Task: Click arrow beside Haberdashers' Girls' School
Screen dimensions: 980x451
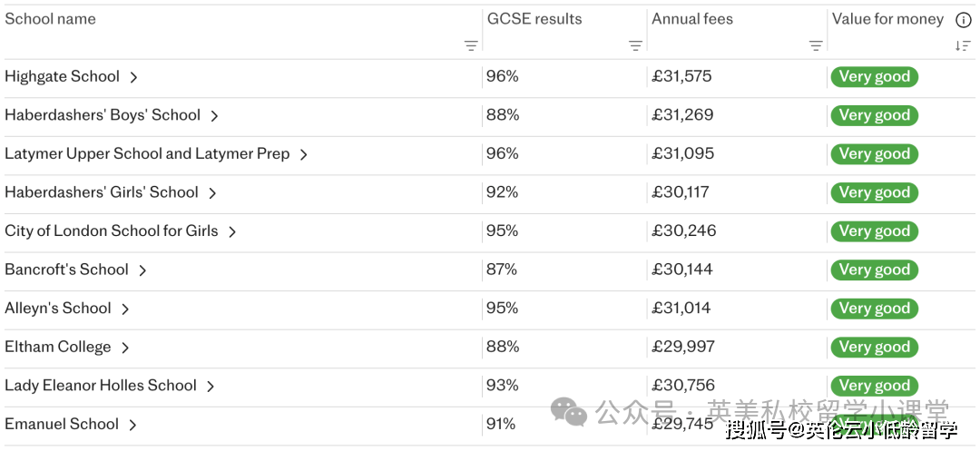Action: (212, 193)
